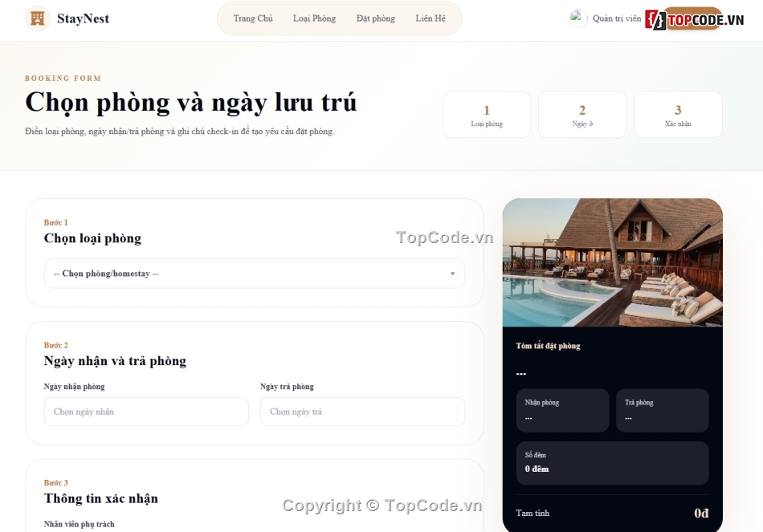
Task: Open the Liên Hệ menu item
Action: tap(430, 18)
